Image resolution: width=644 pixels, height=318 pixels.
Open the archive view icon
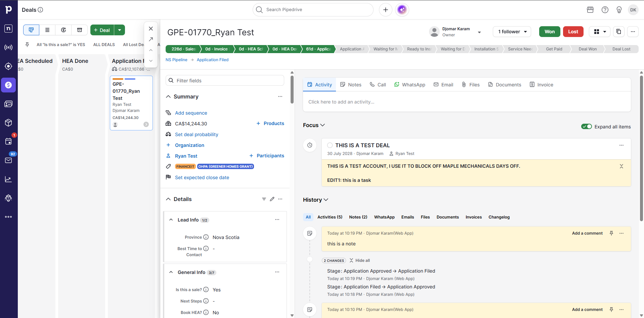[80, 30]
